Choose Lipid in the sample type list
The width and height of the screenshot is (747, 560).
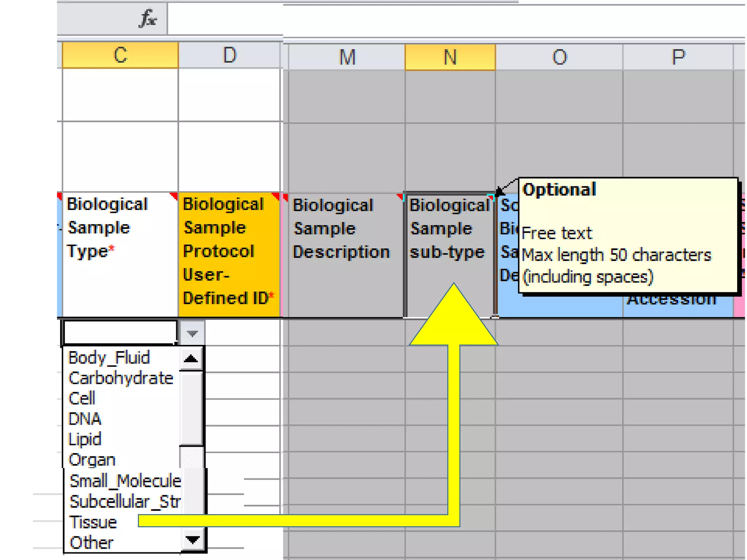click(x=85, y=439)
